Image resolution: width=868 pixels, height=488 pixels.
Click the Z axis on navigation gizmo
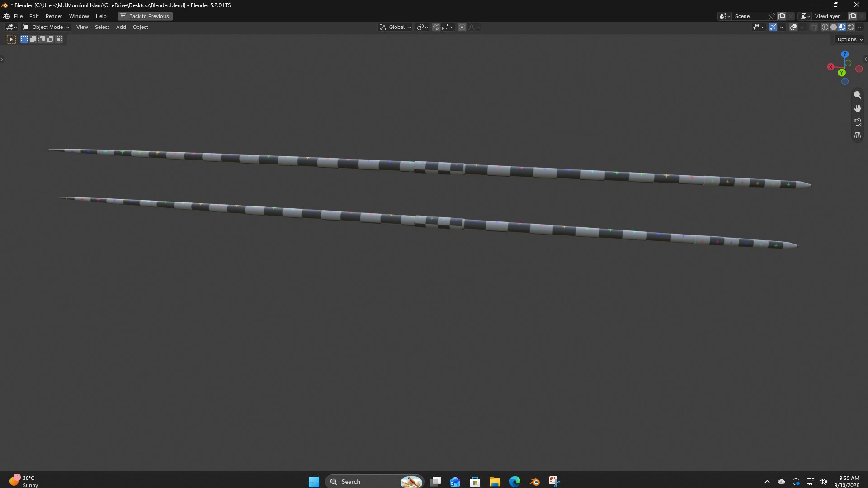(x=844, y=54)
